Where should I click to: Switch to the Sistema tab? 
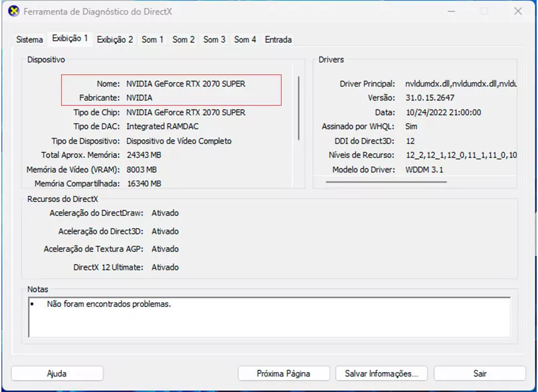(30, 40)
